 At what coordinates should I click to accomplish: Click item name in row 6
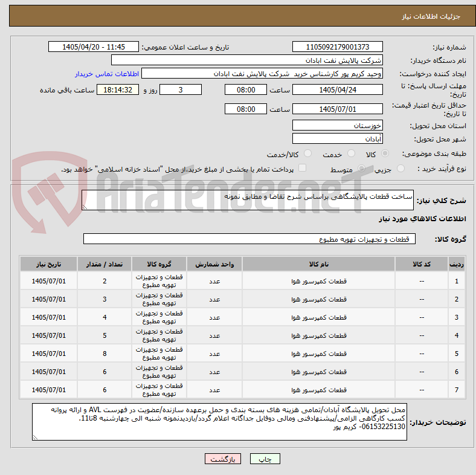pyautogui.click(x=319, y=372)
